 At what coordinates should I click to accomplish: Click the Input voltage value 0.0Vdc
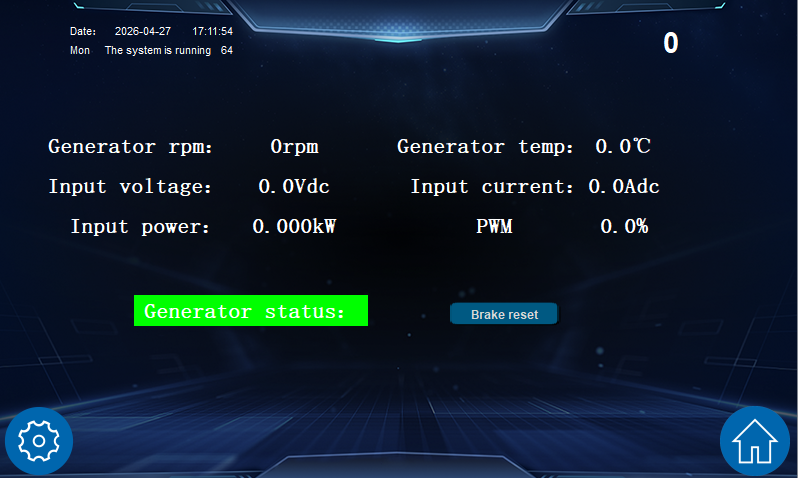(x=294, y=186)
